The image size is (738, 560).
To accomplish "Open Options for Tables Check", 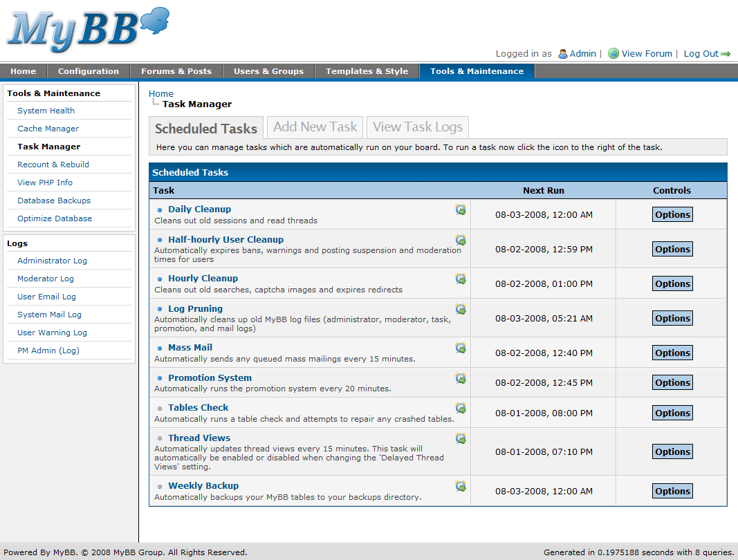I will pos(672,413).
